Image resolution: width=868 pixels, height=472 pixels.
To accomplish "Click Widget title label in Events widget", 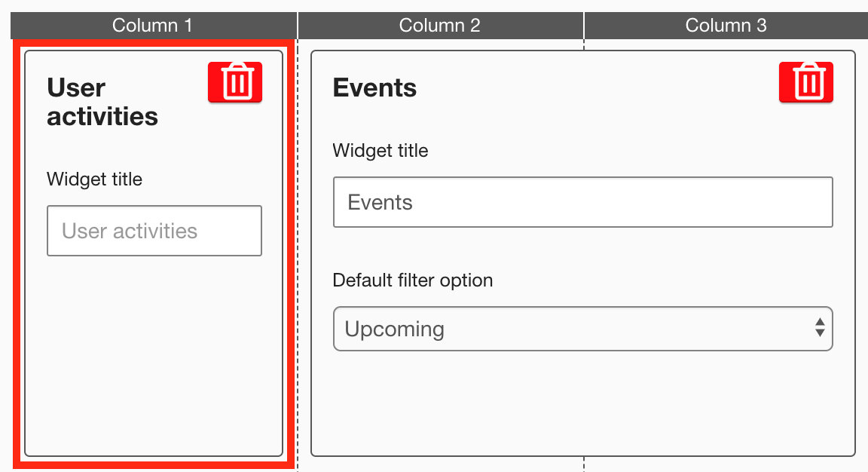I will [381, 151].
